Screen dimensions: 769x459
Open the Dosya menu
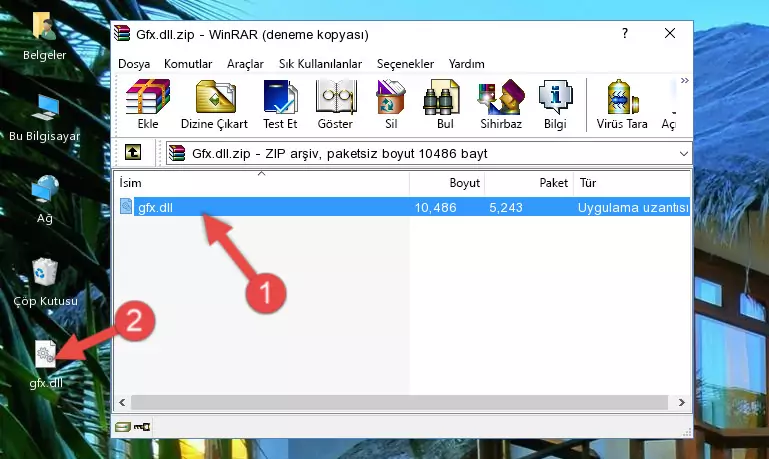pyautogui.click(x=134, y=64)
